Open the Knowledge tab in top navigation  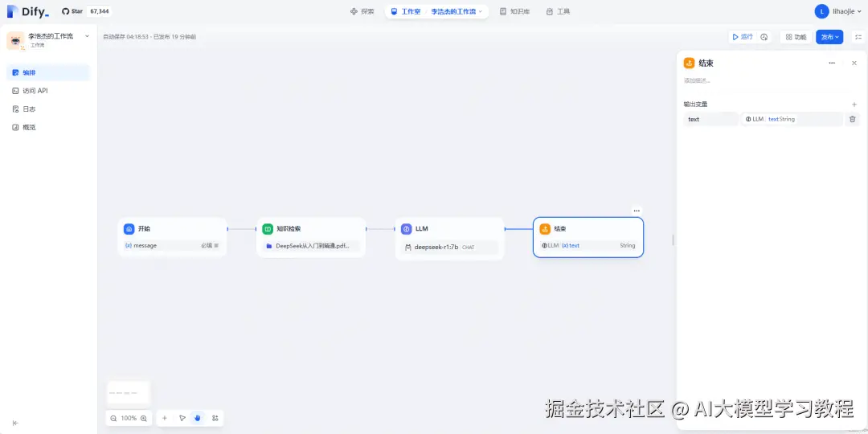click(x=514, y=11)
